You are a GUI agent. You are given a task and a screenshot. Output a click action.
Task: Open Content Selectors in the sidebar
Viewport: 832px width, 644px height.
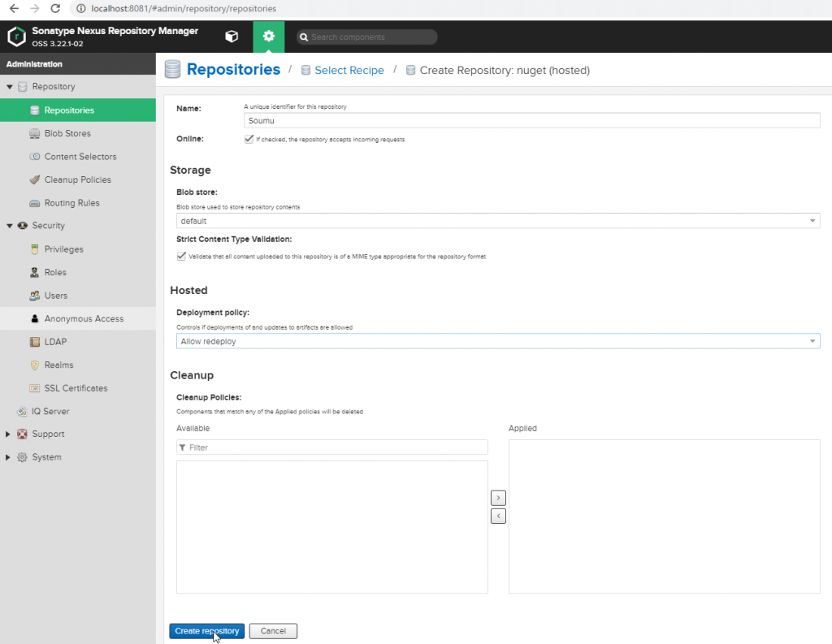click(78, 157)
